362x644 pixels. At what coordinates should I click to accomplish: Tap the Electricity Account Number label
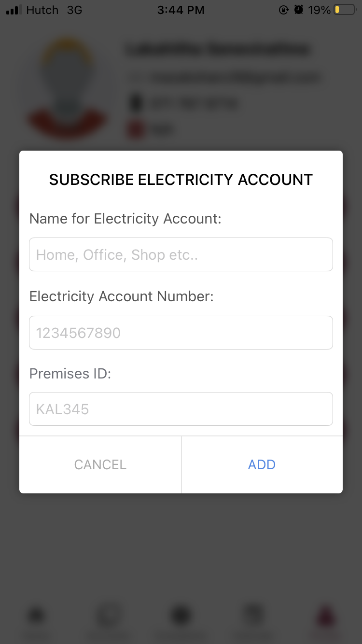point(122,296)
